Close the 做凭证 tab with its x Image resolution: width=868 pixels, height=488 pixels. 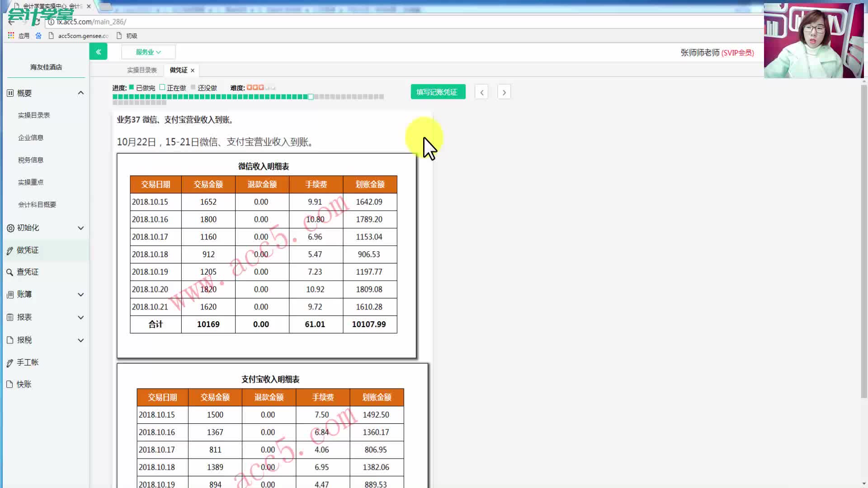[x=193, y=70]
